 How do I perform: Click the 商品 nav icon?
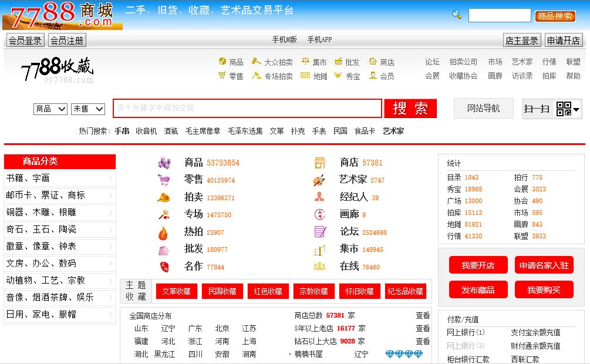[222, 61]
